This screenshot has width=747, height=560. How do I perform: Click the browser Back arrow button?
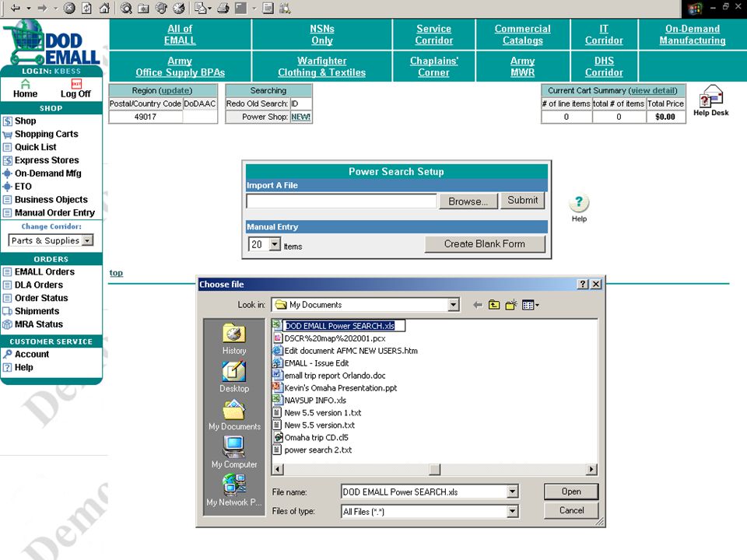pos(16,8)
